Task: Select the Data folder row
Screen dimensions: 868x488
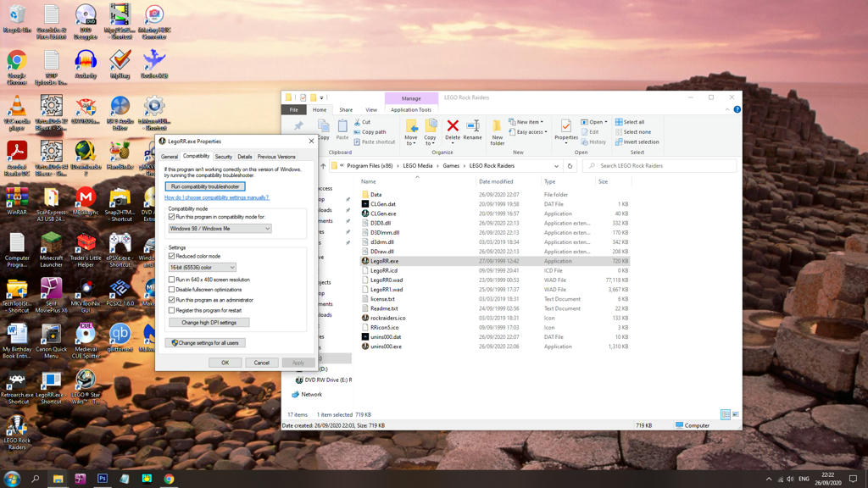Action: 495,194
